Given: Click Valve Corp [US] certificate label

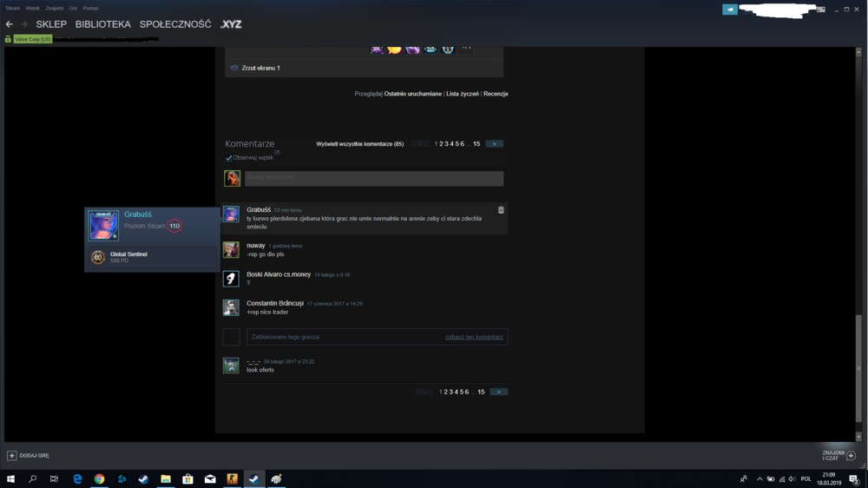Looking at the screenshot, I should (33, 39).
